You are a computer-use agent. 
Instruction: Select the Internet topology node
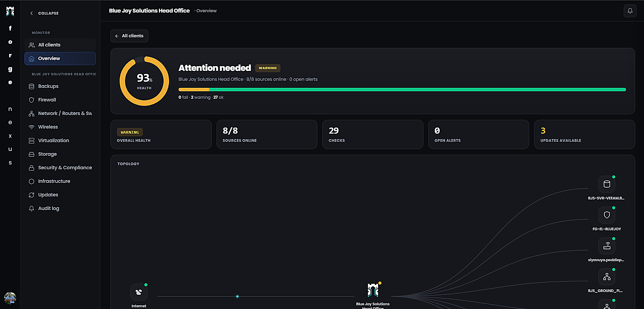(139, 292)
